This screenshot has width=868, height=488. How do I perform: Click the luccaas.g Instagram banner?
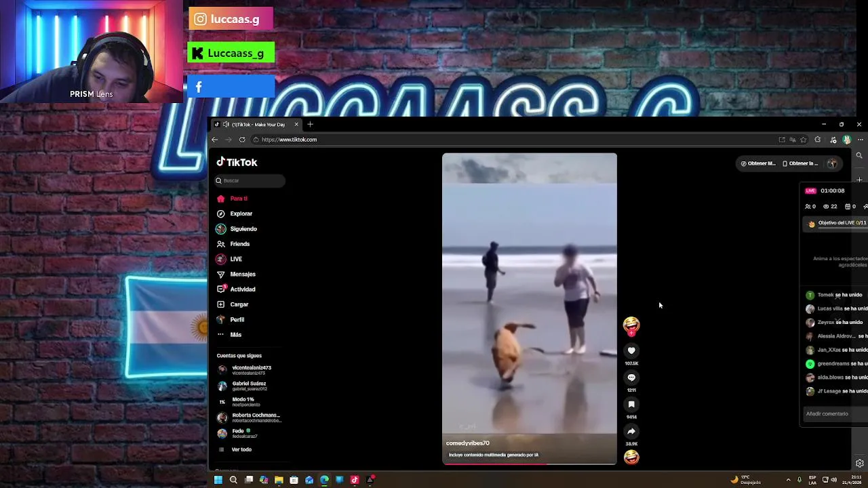coord(231,19)
